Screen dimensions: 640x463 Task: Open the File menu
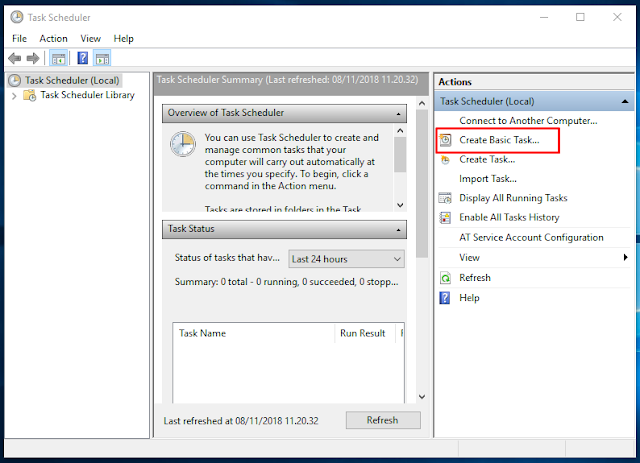click(x=19, y=39)
